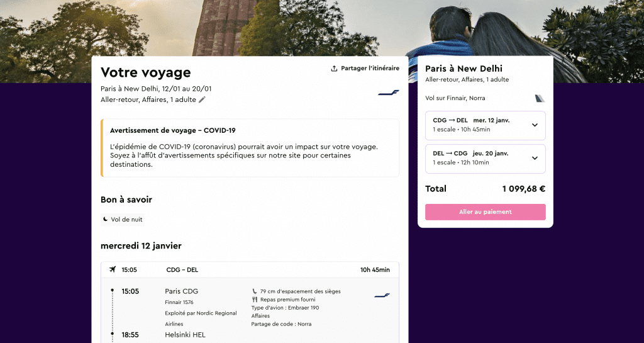The height and width of the screenshot is (343, 644).
Task: Click the share itinerary upload icon
Action: 334,68
